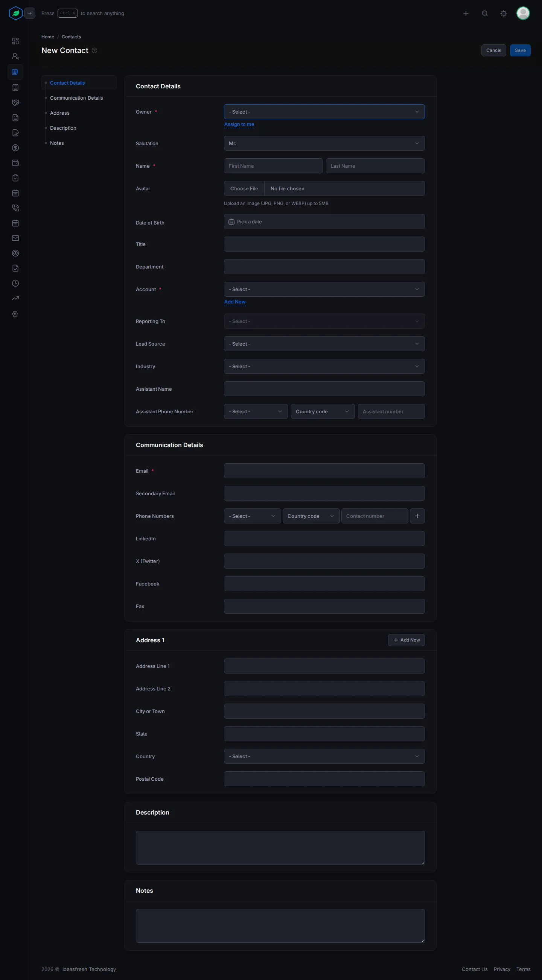Open the Country dropdown in Address 1
Screen dimensions: 542x980
pyautogui.click(x=324, y=756)
